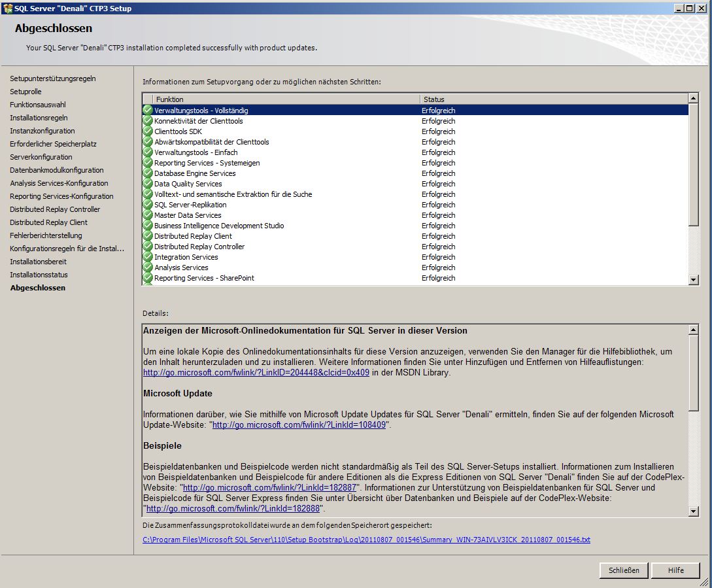
Task: Select Setuprolle step in sidebar
Action: pyautogui.click(x=25, y=92)
